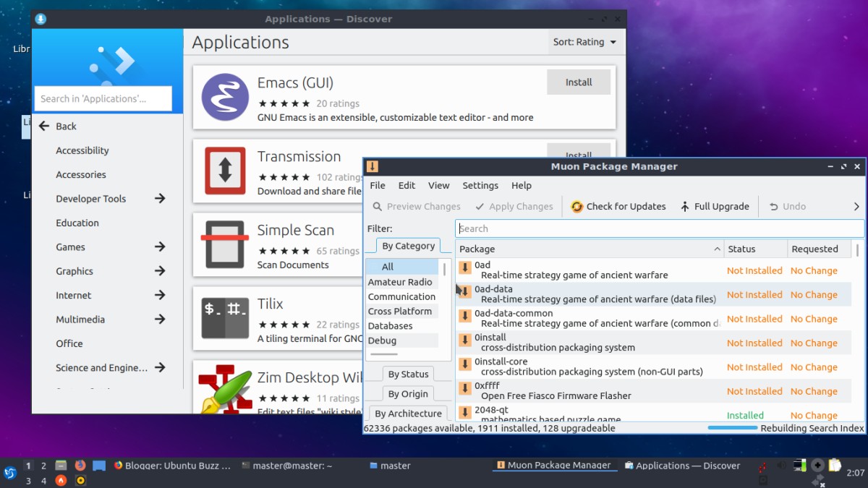Click Undo in the Muon toolbar
The width and height of the screenshot is (868, 488).
click(x=788, y=206)
